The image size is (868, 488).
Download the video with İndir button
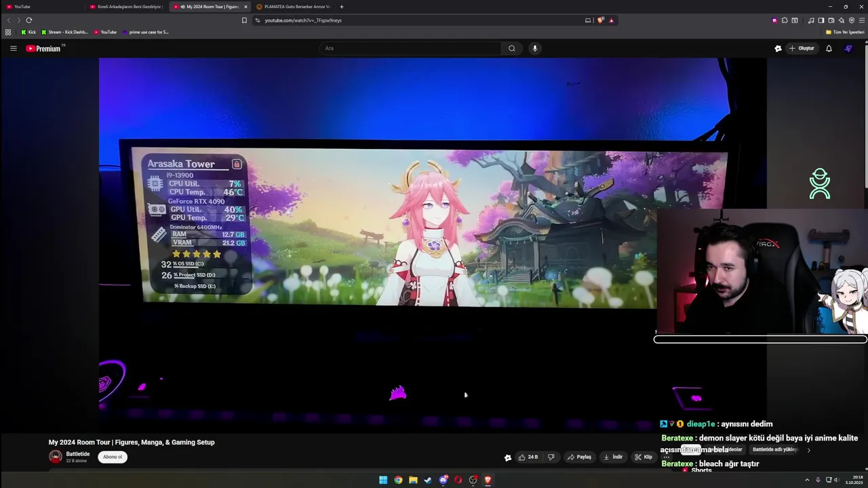pos(613,457)
